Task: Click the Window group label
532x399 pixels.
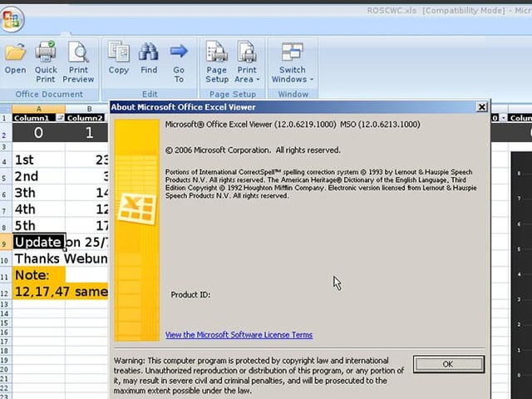Action: pos(293,94)
